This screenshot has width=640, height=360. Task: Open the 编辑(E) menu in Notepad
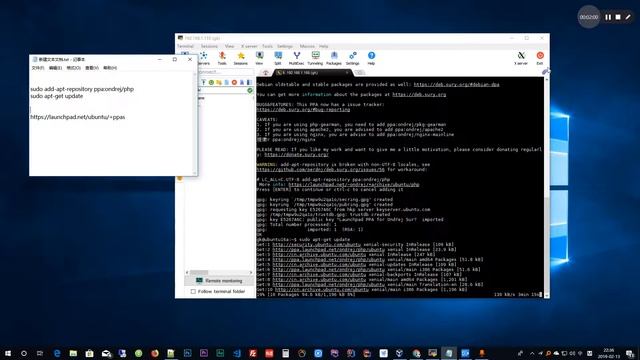point(55,68)
